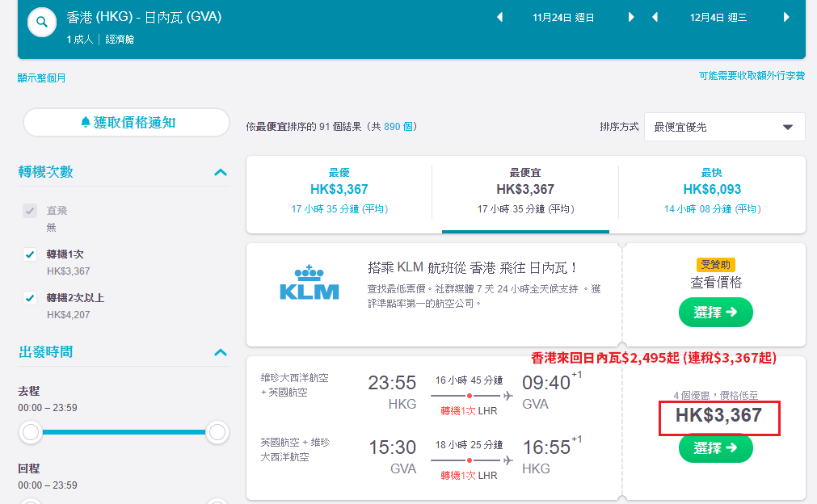The width and height of the screenshot is (817, 504).
Task: Click the 1 成人 passenger text
Action: [x=80, y=40]
